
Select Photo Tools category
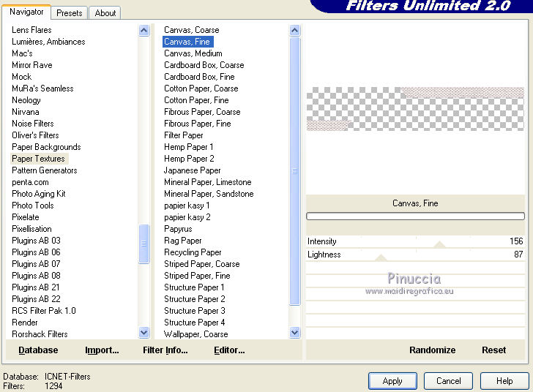click(x=33, y=206)
